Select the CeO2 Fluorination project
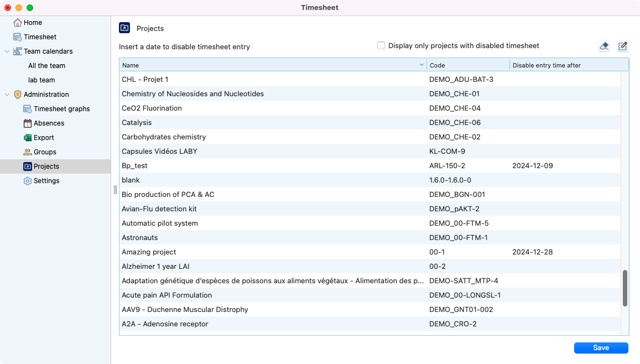 370,108
